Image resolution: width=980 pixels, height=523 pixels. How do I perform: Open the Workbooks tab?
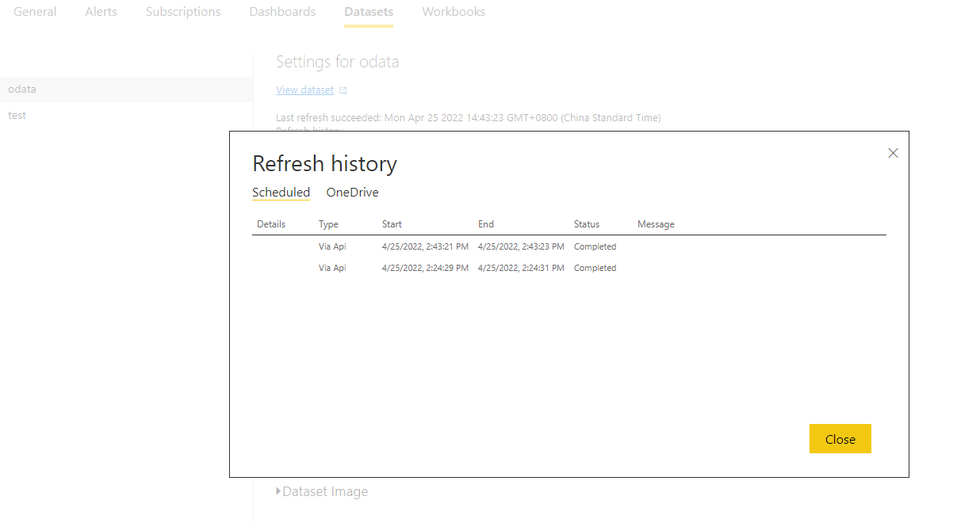(454, 12)
